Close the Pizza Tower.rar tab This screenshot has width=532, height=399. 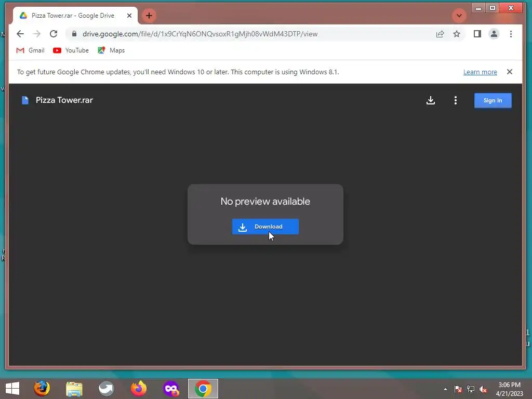(129, 16)
